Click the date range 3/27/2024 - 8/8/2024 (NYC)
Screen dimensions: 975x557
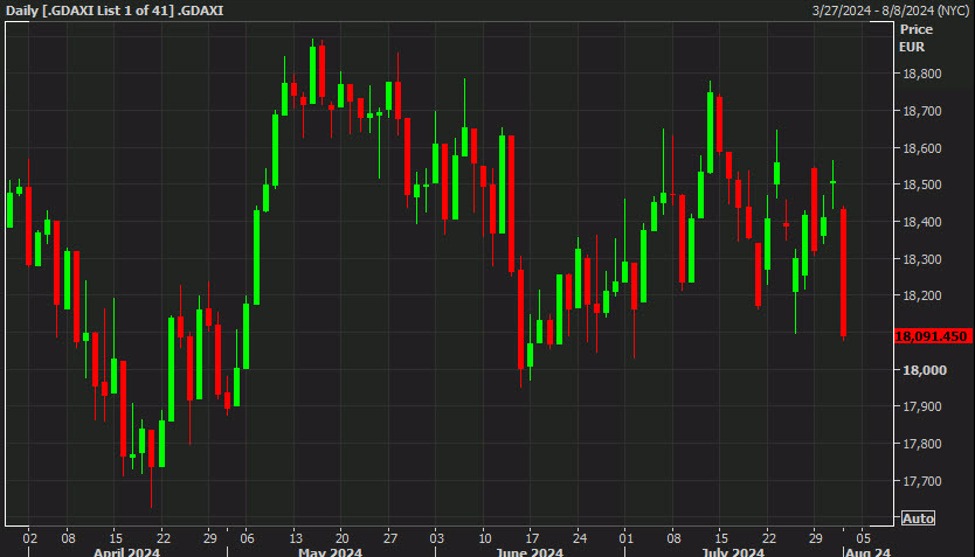891,10
